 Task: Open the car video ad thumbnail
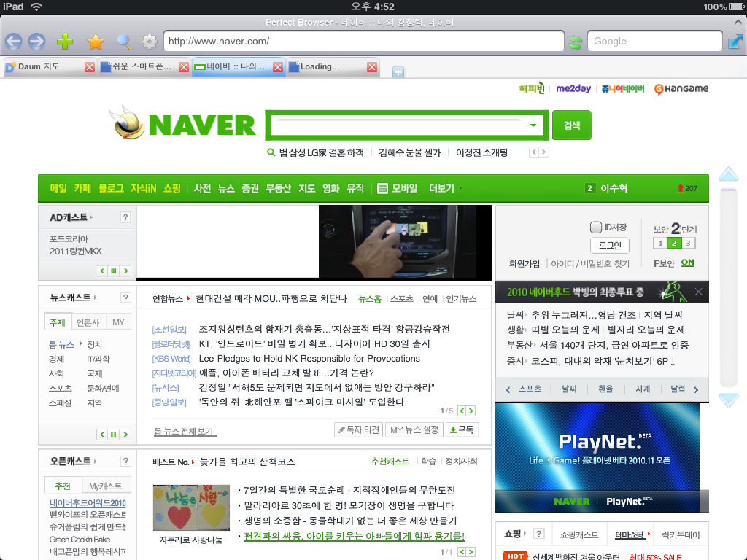405,241
